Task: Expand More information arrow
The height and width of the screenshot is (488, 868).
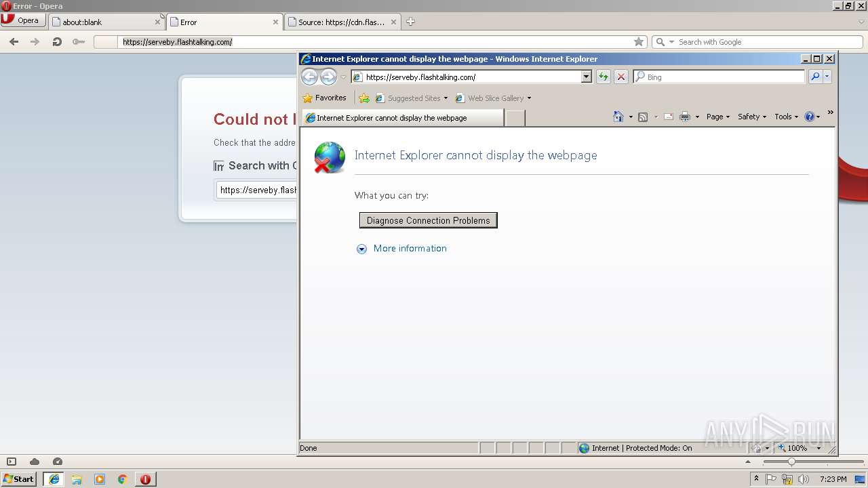Action: (x=362, y=249)
